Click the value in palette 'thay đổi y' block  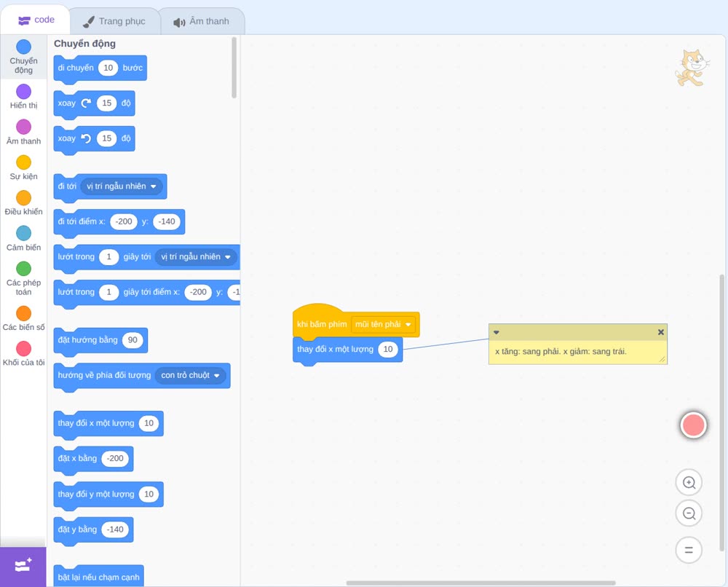pos(149,494)
